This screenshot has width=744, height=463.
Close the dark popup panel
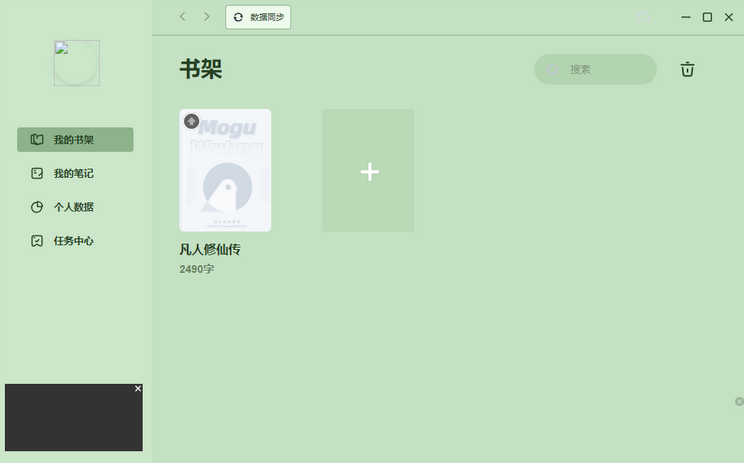point(138,389)
